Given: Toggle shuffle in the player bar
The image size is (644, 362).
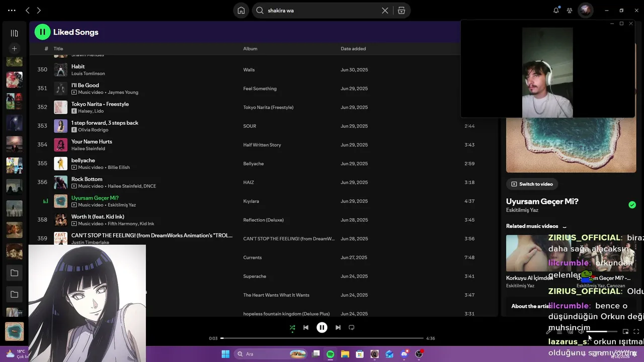Looking at the screenshot, I should point(292,327).
